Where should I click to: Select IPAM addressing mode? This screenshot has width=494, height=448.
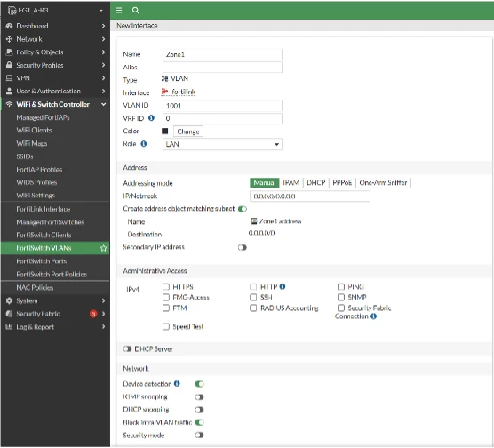(x=291, y=183)
